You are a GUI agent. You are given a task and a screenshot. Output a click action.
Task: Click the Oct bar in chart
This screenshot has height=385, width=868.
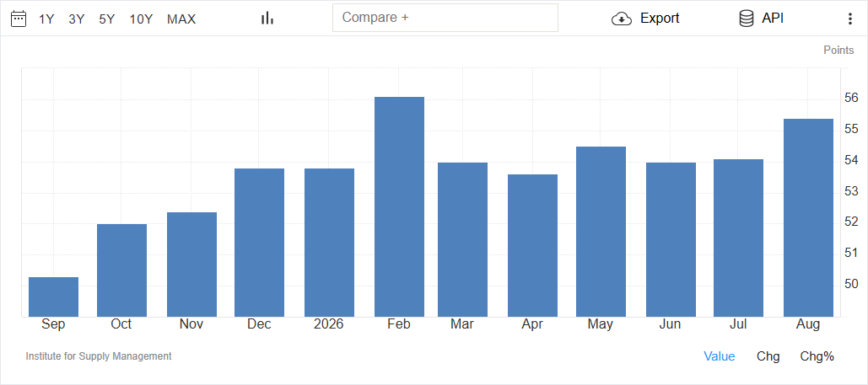(x=121, y=270)
